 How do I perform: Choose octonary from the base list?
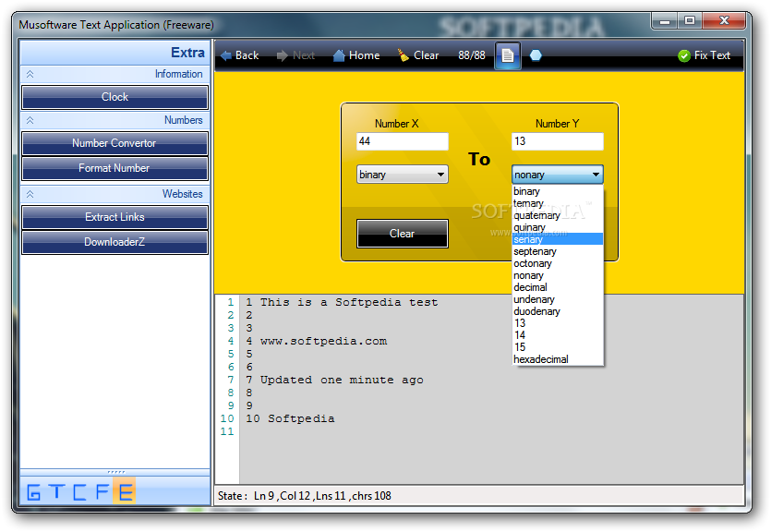click(557, 263)
